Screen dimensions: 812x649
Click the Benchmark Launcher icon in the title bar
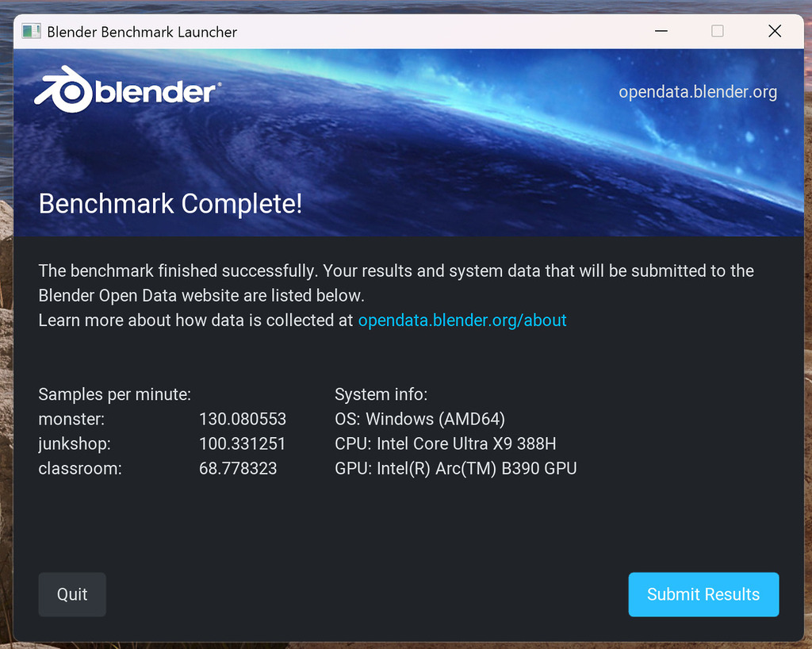click(x=31, y=30)
